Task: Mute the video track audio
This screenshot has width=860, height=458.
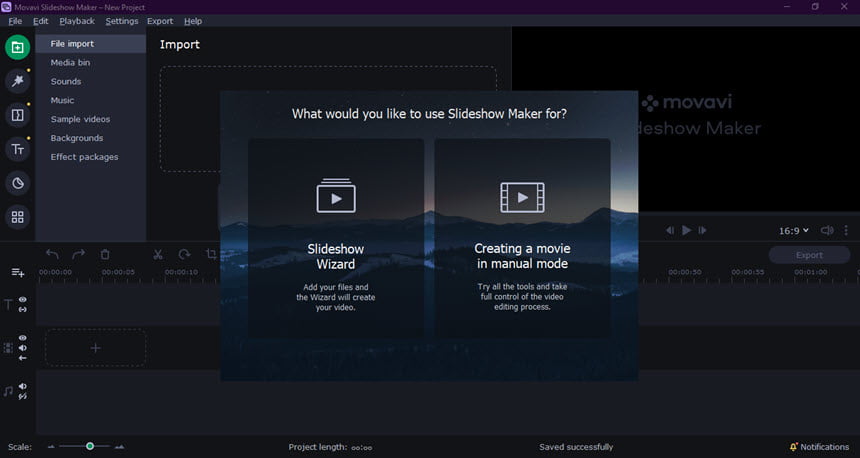Action: pos(22,348)
